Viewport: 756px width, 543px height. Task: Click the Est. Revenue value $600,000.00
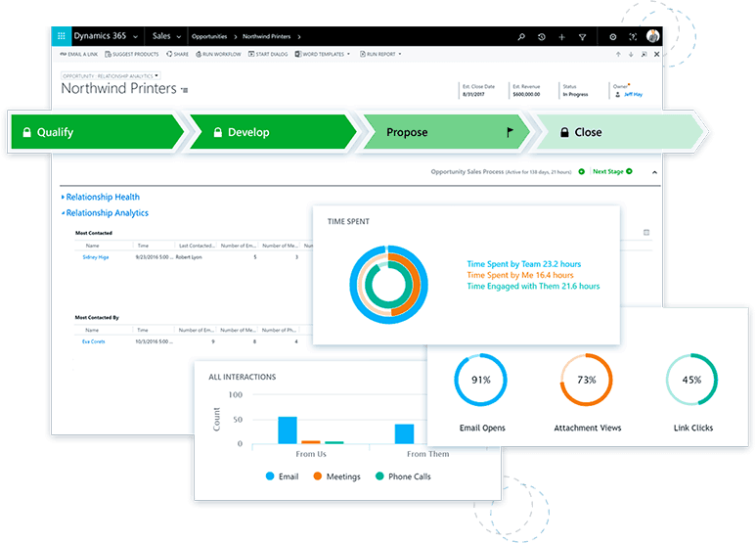(526, 95)
